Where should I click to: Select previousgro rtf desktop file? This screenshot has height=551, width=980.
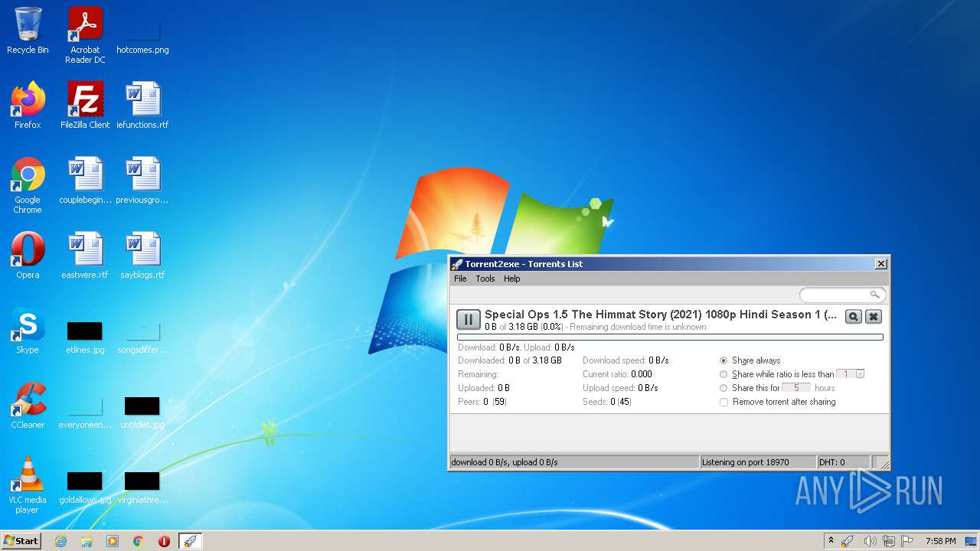coord(142,181)
